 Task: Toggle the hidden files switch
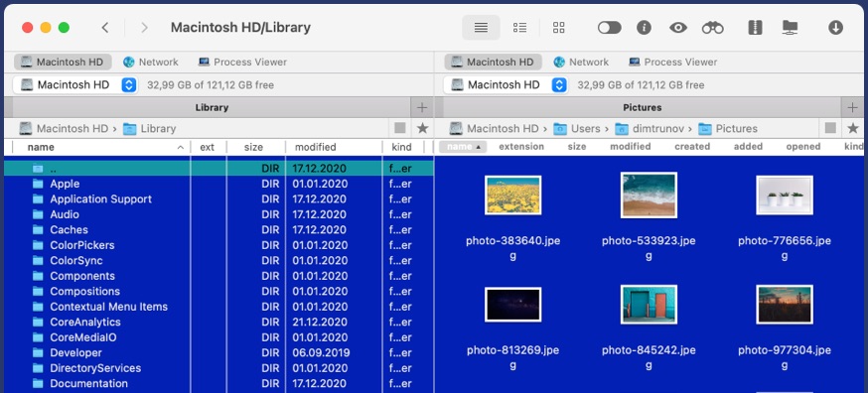pyautogui.click(x=610, y=28)
